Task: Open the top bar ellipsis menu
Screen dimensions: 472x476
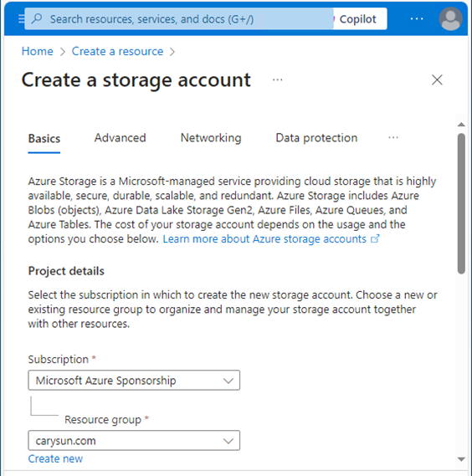Action: 417,18
